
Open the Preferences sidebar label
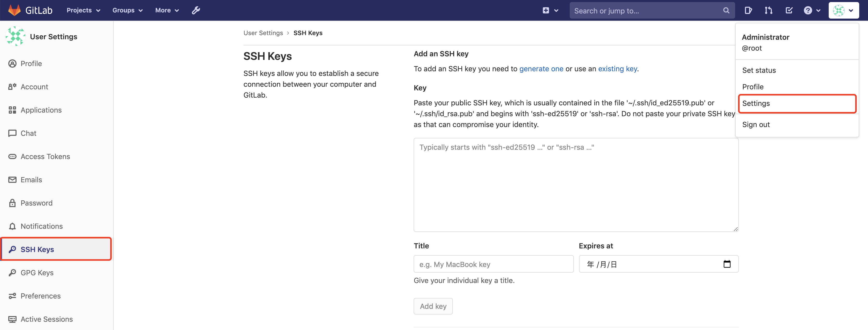(x=41, y=296)
